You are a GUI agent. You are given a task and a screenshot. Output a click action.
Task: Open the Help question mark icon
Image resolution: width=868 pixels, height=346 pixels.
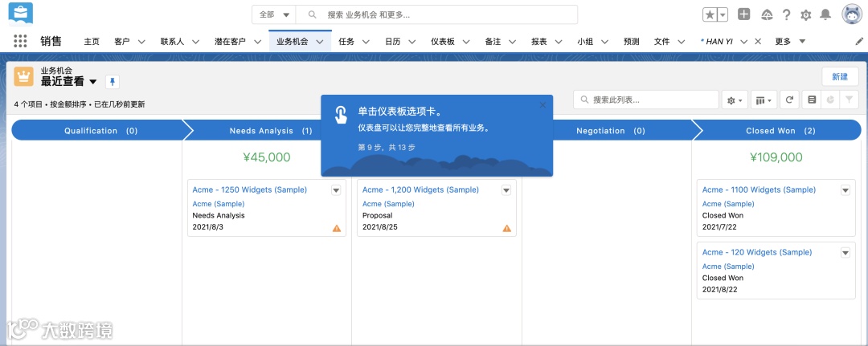pos(786,15)
